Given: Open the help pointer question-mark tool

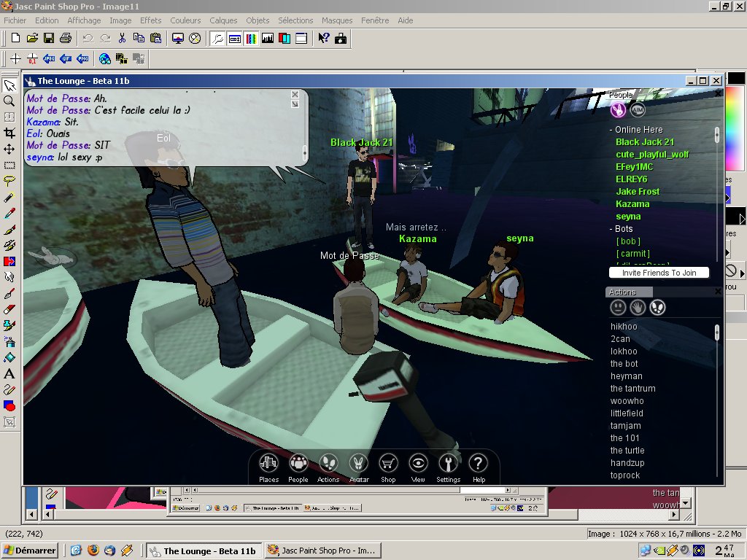Looking at the screenshot, I should pos(323,38).
